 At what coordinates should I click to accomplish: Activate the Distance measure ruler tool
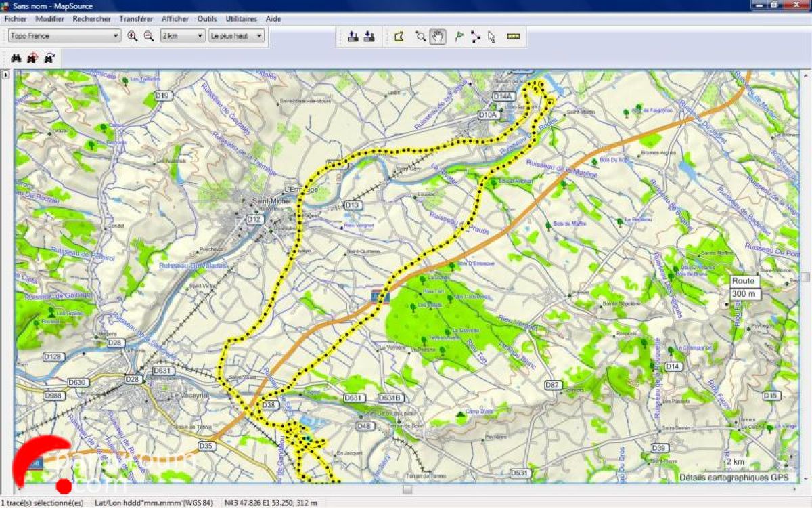513,37
